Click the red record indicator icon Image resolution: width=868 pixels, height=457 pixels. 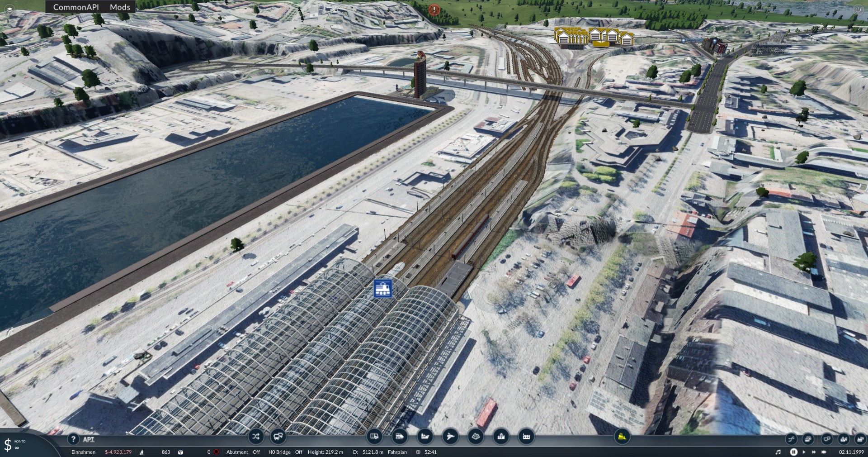coord(217,452)
